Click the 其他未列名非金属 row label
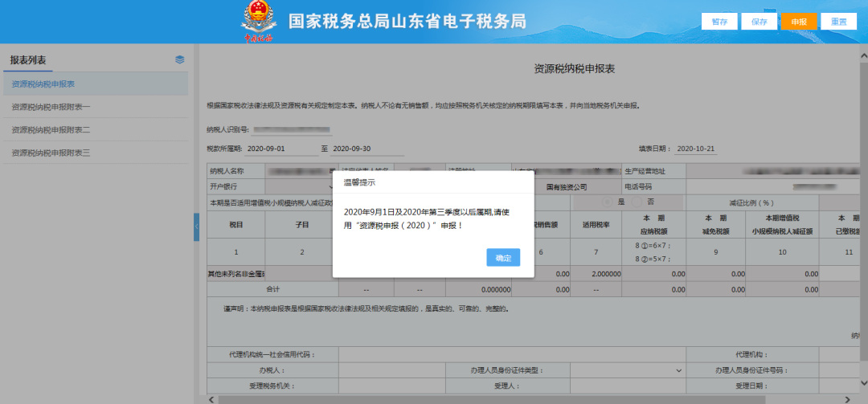 pyautogui.click(x=236, y=274)
